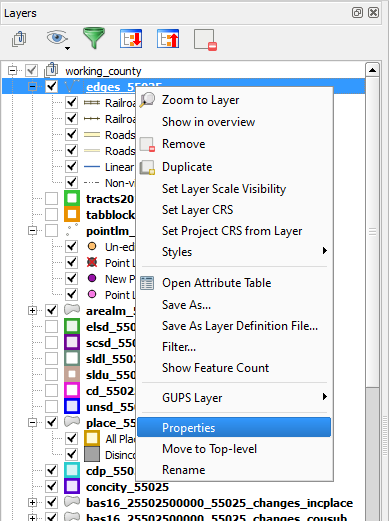Click the arealm polygon layer icon
Screen dimensions: 389x521
(x=72, y=310)
